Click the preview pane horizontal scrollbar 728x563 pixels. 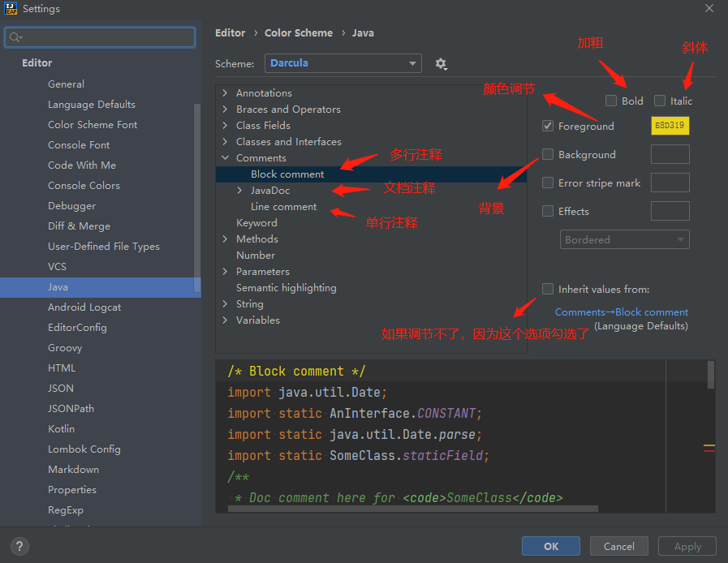pos(413,509)
